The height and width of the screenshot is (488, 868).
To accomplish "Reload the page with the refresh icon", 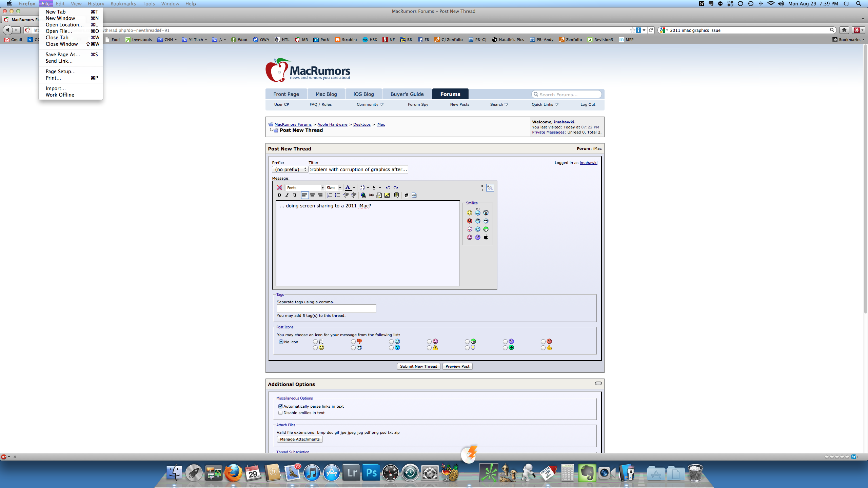I will [x=651, y=30].
